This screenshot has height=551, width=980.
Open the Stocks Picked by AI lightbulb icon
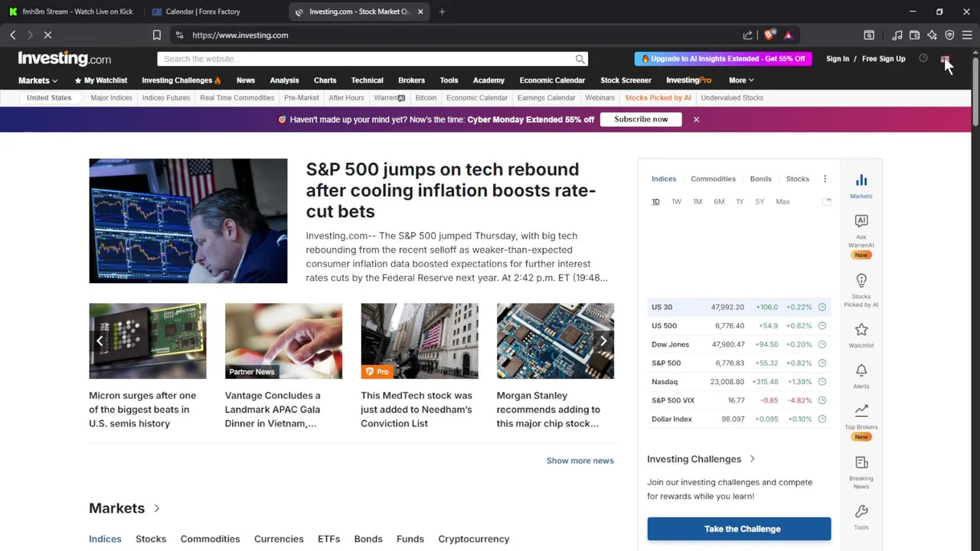(861, 280)
